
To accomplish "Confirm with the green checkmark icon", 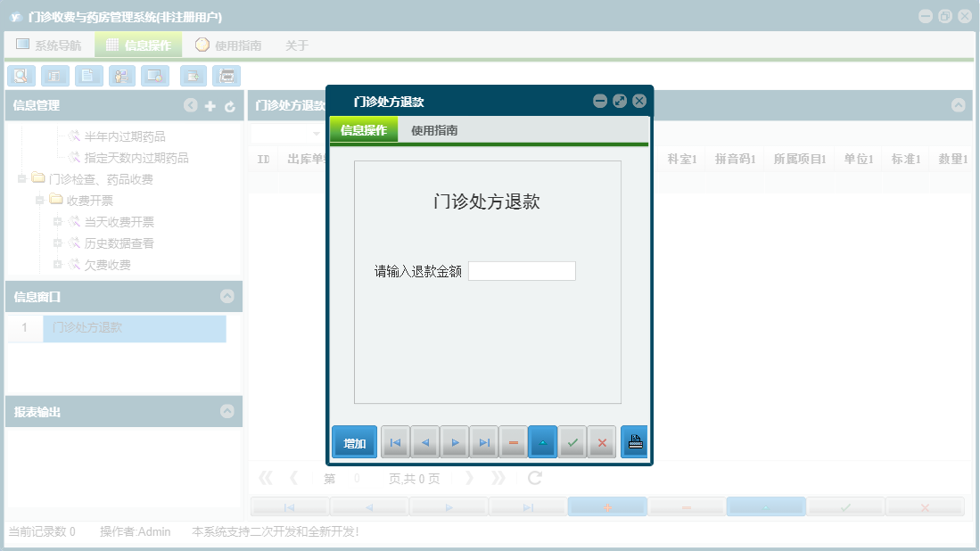I will pyautogui.click(x=572, y=441).
